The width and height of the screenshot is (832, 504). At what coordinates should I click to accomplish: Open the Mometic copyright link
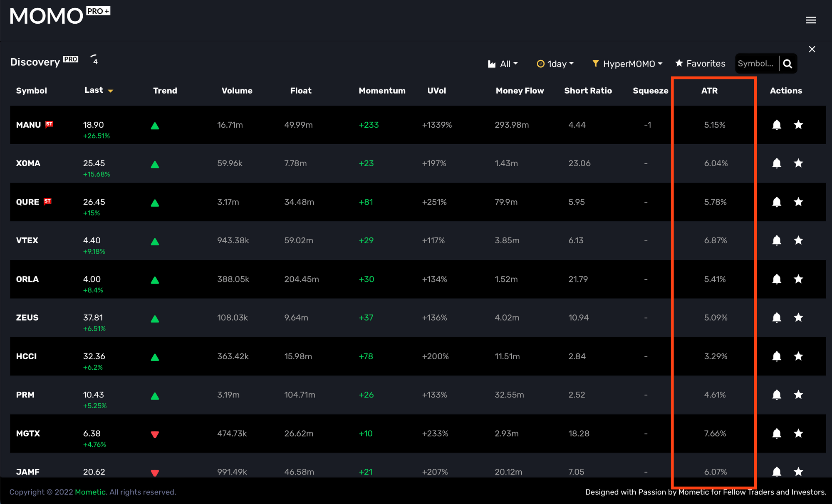[x=90, y=492]
